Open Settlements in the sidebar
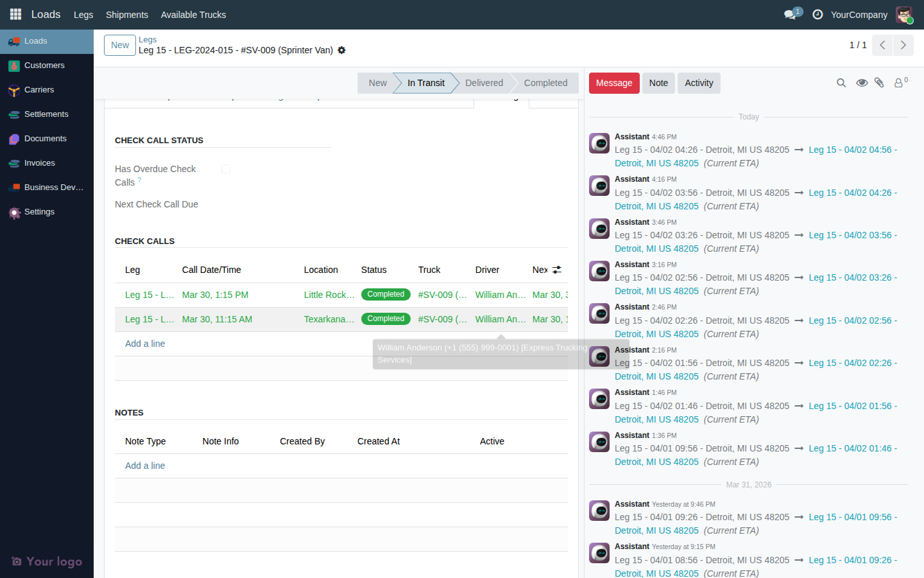This screenshot has height=578, width=924. (47, 114)
